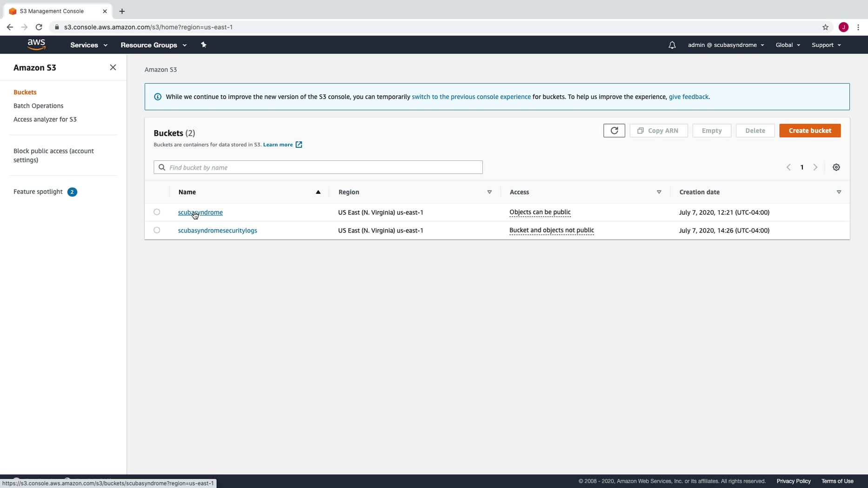Open the admin @ scubasyndrome account menu
868x488 pixels.
click(x=726, y=45)
